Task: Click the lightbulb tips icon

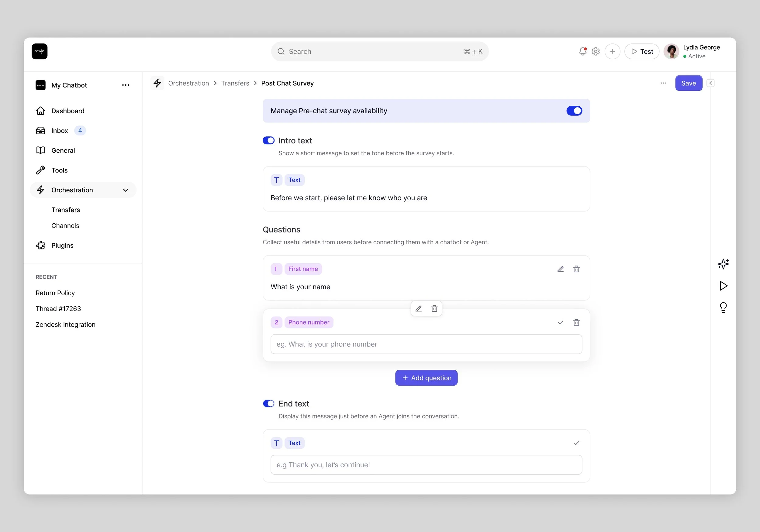Action: [723, 307]
